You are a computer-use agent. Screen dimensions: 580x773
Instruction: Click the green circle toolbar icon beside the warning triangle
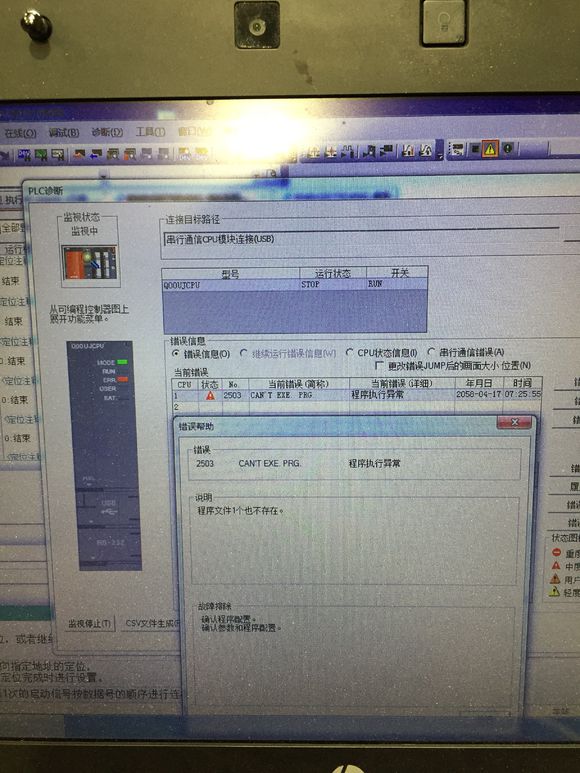pos(508,148)
